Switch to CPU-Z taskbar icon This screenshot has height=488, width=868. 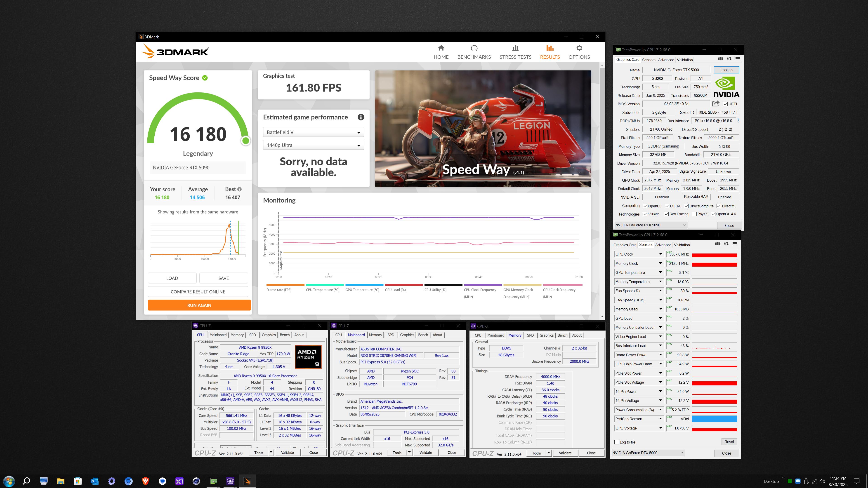pos(230,481)
